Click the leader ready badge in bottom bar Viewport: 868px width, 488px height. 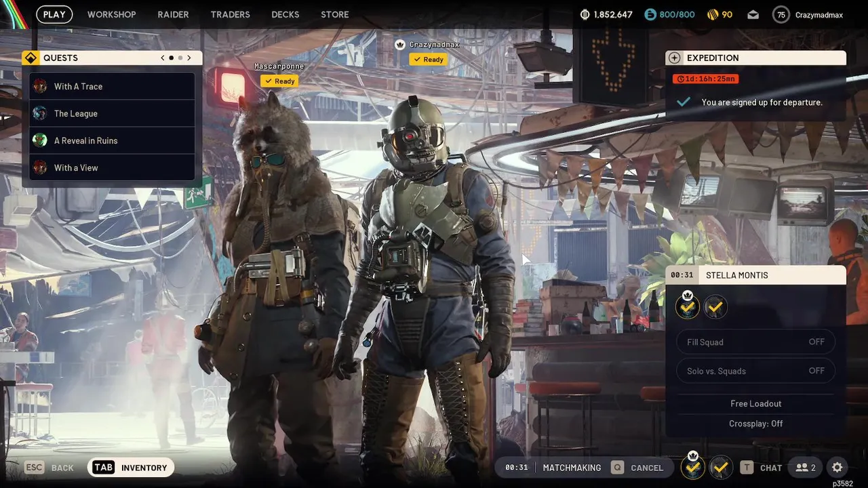click(692, 467)
